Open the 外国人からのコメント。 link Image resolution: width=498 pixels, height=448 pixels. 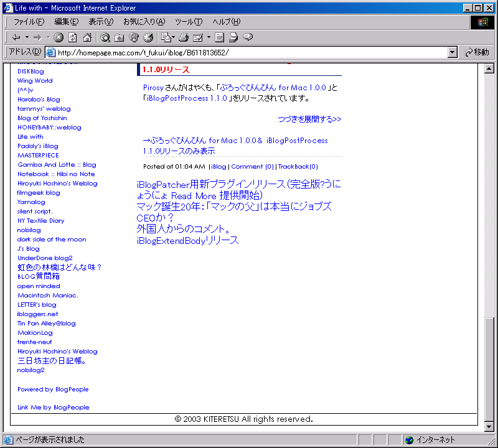(184, 229)
